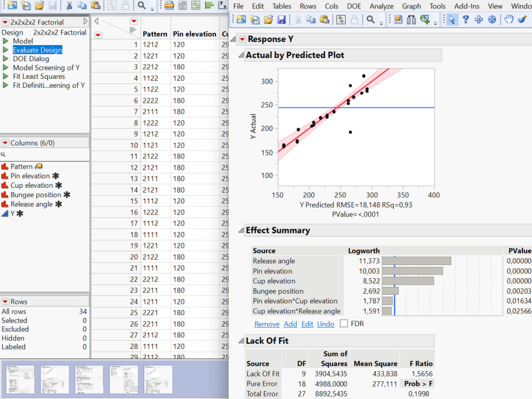Select the Grabber hand tool
This screenshot has height=399, width=532.
pyautogui.click(x=509, y=20)
